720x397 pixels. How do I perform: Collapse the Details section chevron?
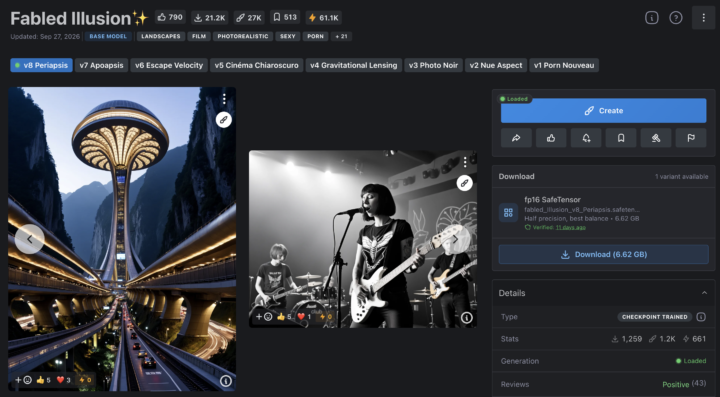point(704,293)
